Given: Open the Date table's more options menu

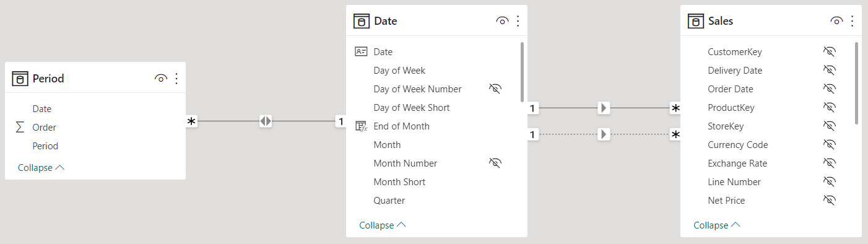Looking at the screenshot, I should point(518,21).
